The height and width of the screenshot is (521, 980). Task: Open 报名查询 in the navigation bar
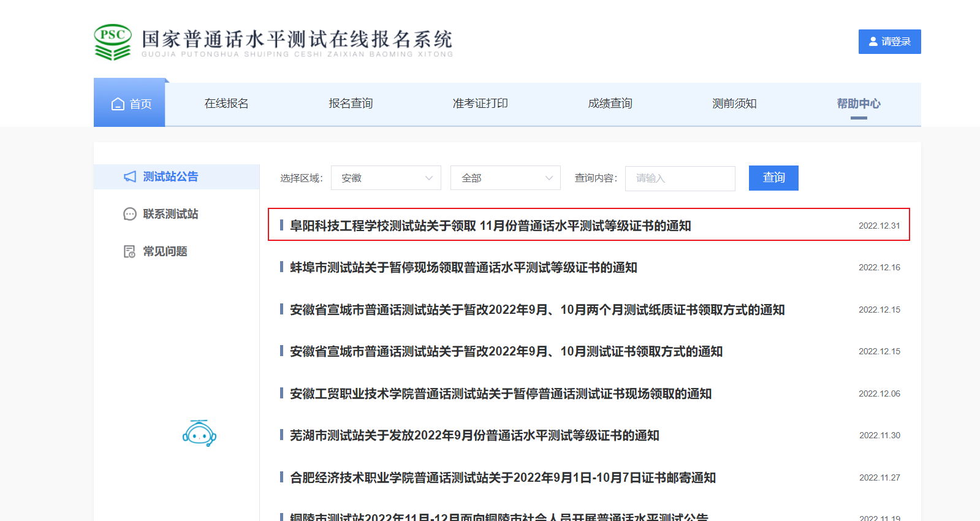tap(351, 104)
